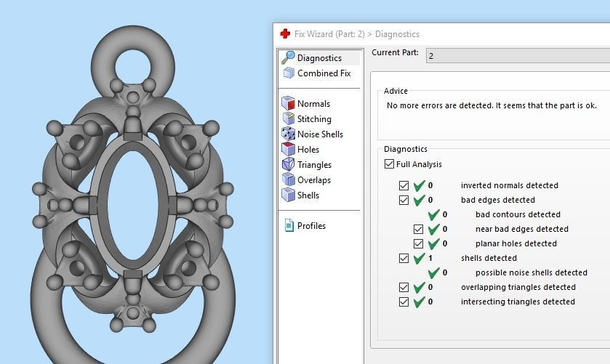Select the Triangles page label
This screenshot has width=610, height=364.
pos(314,165)
